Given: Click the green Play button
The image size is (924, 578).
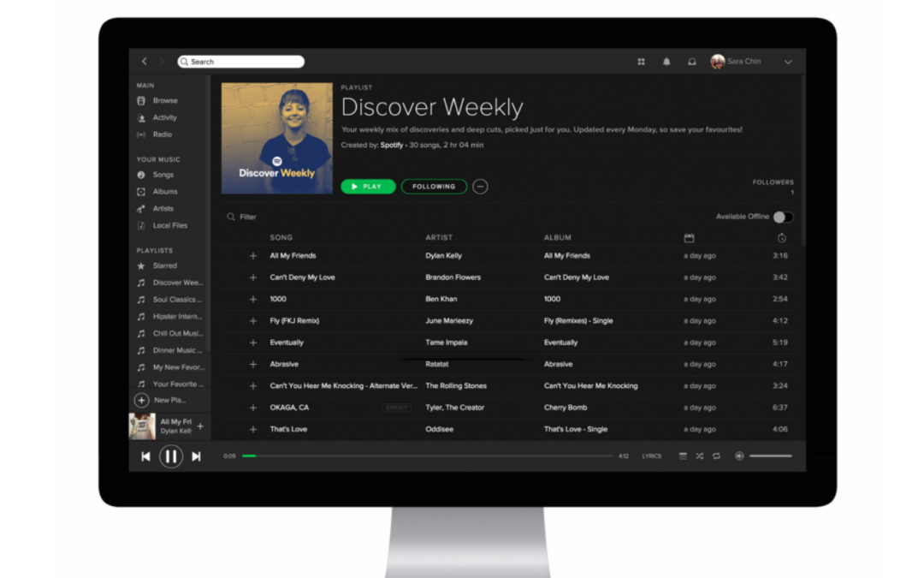Looking at the screenshot, I should point(368,186).
